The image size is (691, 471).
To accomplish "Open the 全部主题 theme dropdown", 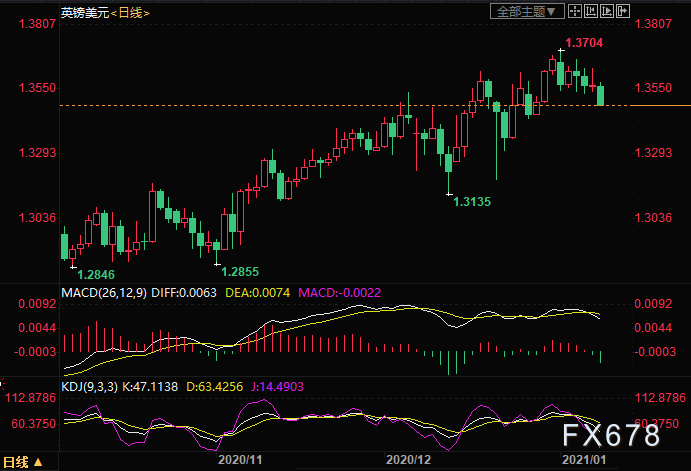I will 527,11.
